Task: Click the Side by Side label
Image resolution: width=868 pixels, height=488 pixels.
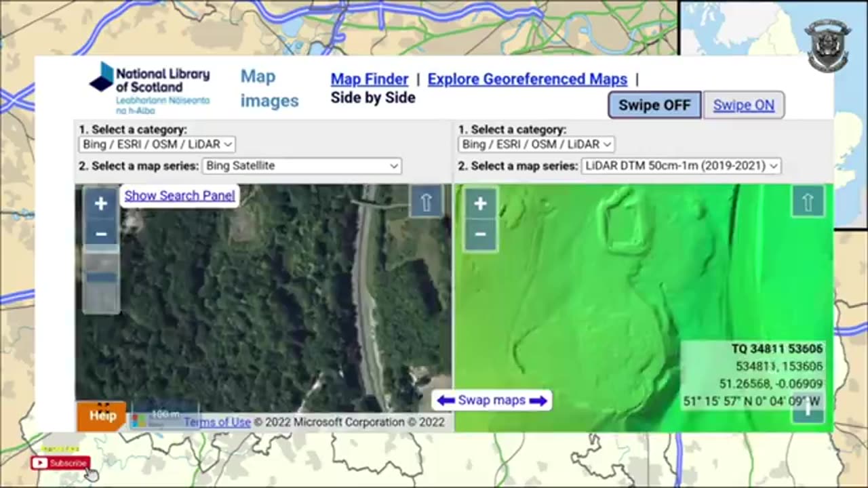Action: coord(373,98)
